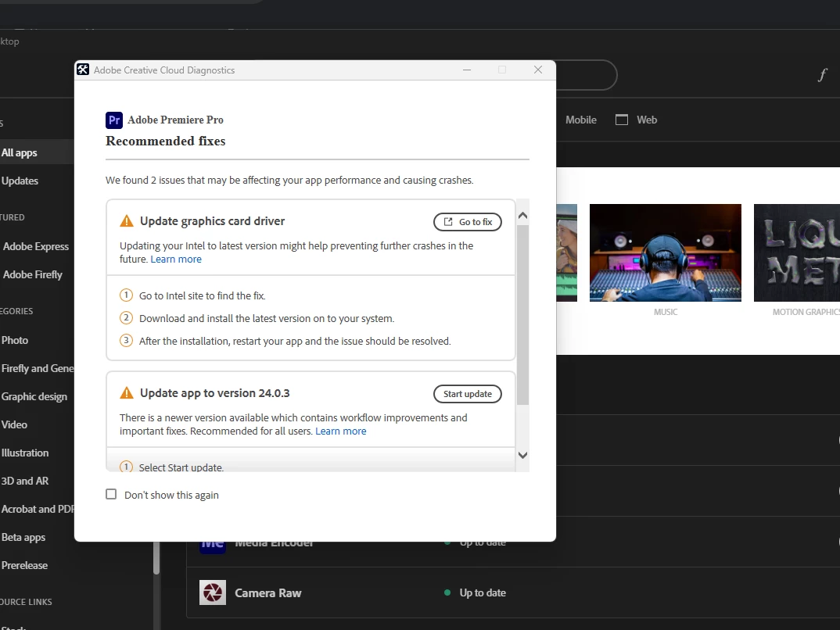Click the Adobe Premiere Pro icon in dialog

point(114,120)
